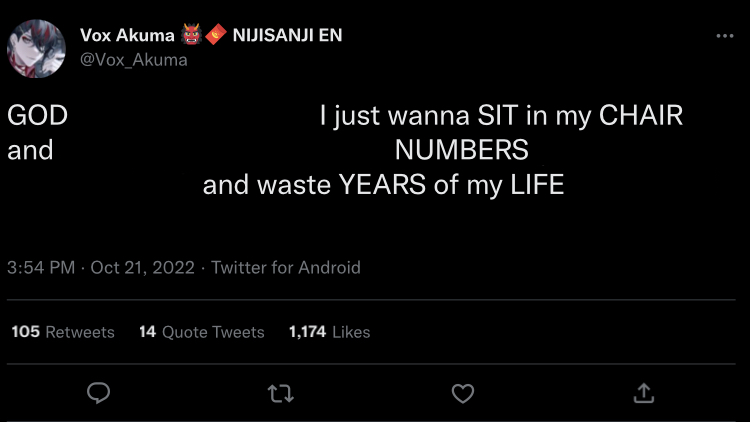Click the Vox Akuma display name
The height and width of the screenshot is (422, 750).
[127, 36]
